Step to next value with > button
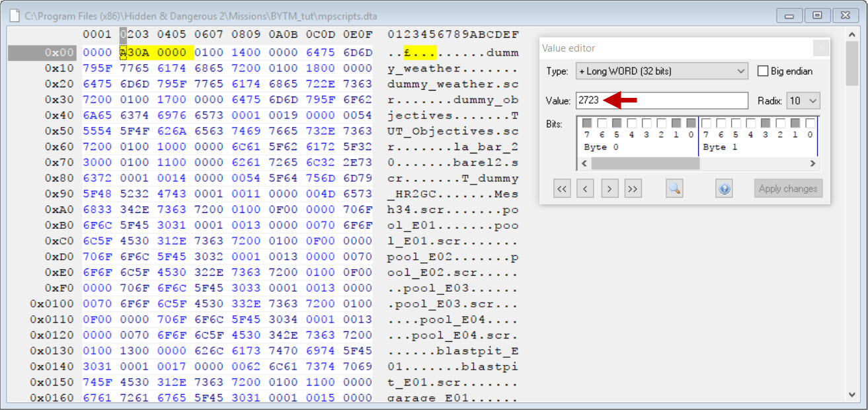This screenshot has width=868, height=410. pos(609,188)
